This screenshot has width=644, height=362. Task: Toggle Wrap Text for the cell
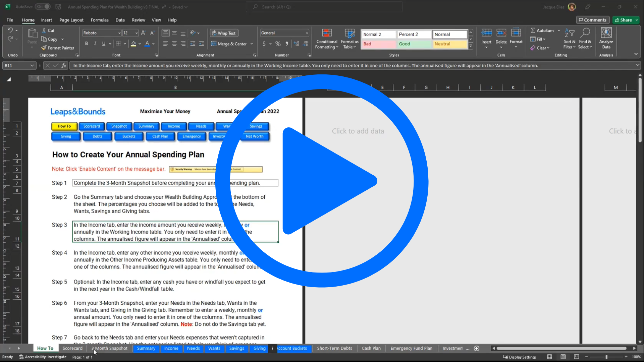click(224, 33)
